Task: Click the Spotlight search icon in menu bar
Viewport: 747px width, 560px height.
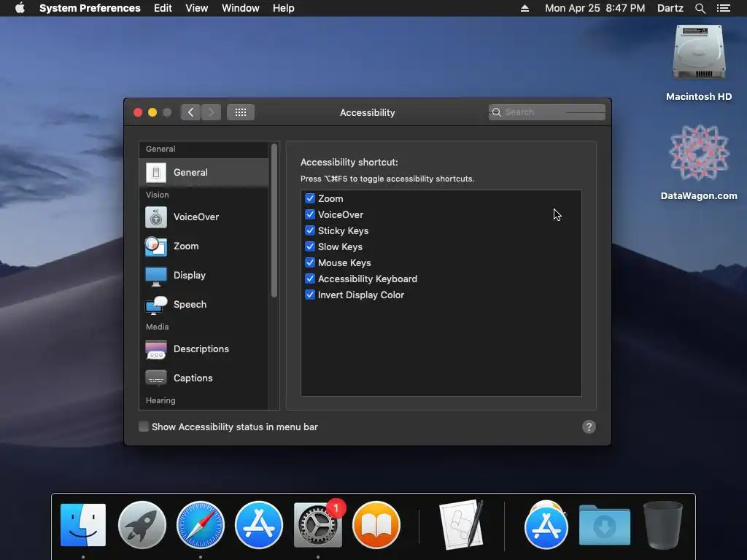Action: pos(700,8)
